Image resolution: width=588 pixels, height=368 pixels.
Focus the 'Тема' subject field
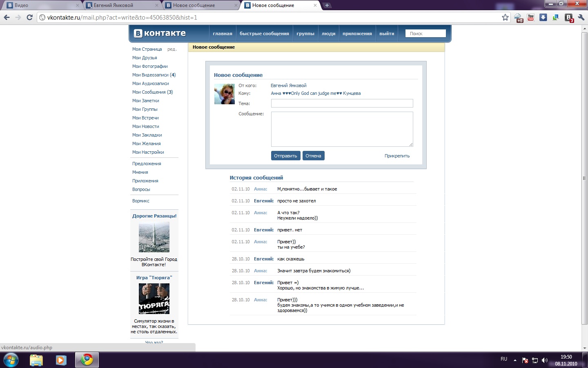[342, 103]
